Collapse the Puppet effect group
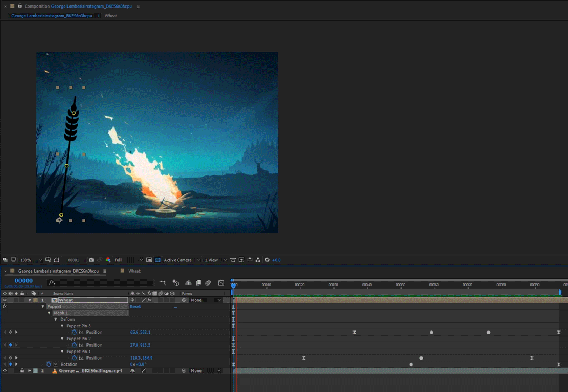 pos(43,307)
